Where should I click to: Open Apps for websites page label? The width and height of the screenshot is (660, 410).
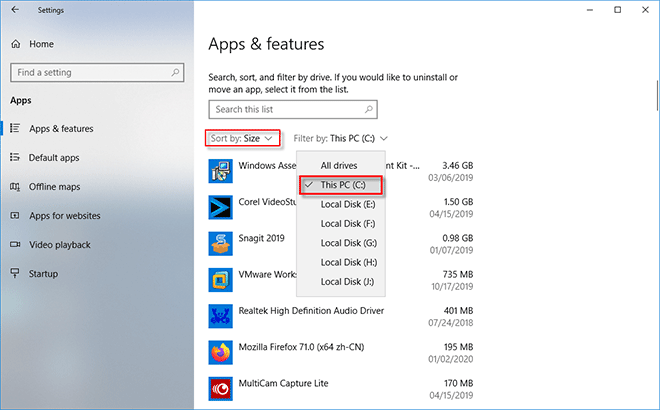[65, 216]
